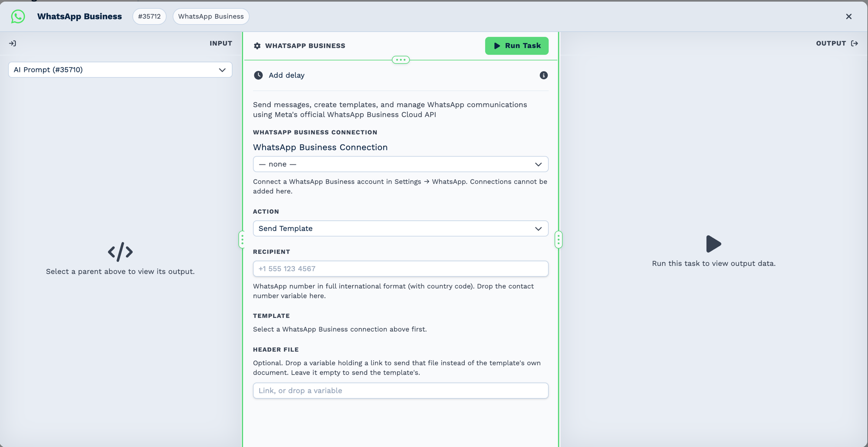868x447 pixels.
Task: Click the WhatsApp Business type badge
Action: click(211, 16)
